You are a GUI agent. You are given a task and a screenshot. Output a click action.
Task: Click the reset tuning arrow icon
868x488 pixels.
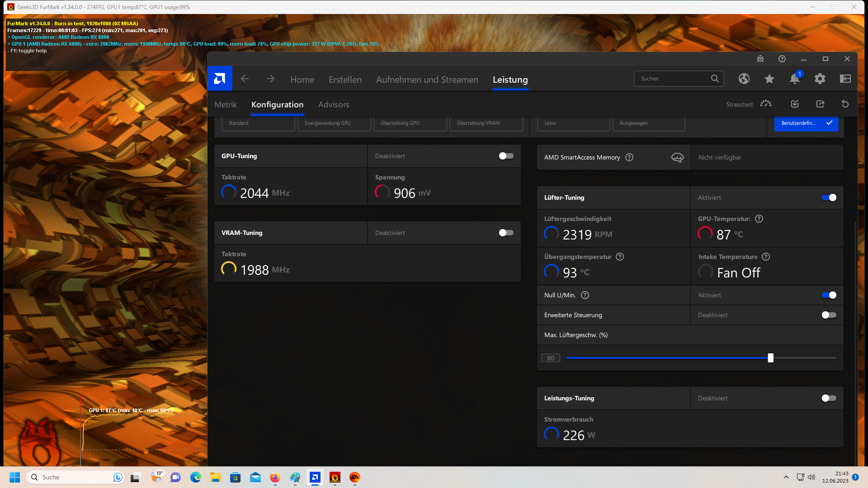pyautogui.click(x=845, y=104)
